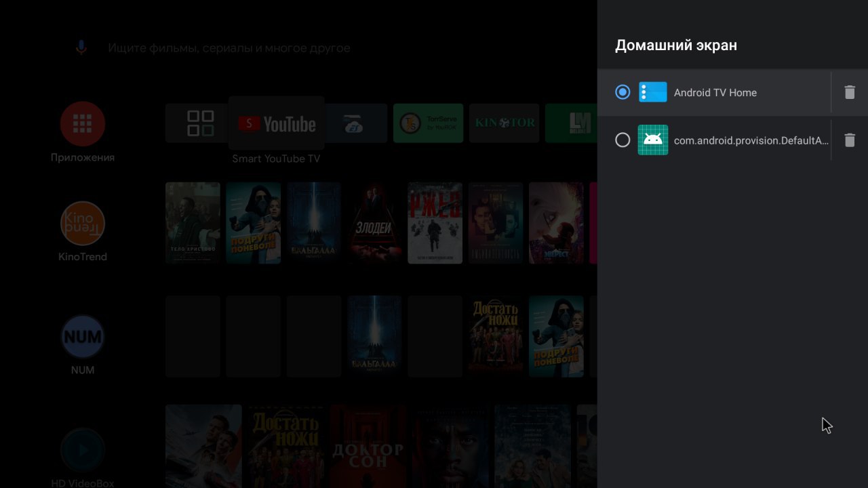This screenshot has height=488, width=868.
Task: Delete the com.android.provision launcher entry
Action: [x=850, y=140]
